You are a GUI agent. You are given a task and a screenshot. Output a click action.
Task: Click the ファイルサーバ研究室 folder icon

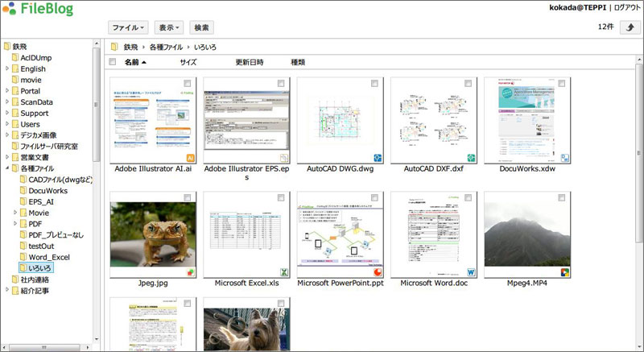point(15,147)
